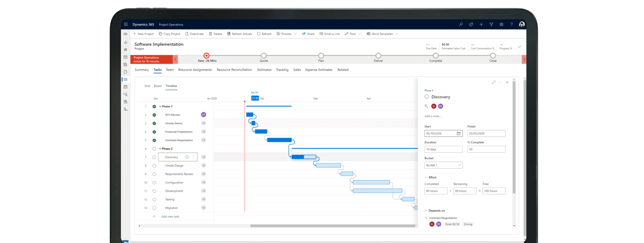The image size is (644, 243).
Task: Collapse the Phase 2 task group
Action: pyautogui.click(x=160, y=149)
